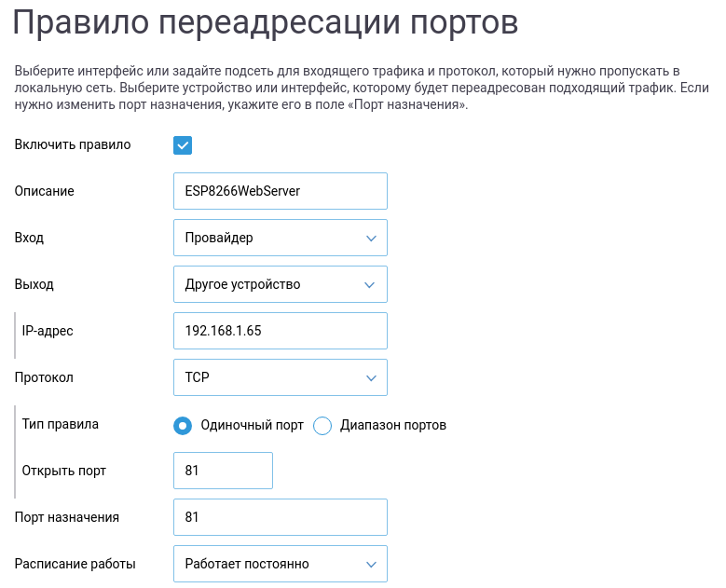Click chevron arrow in the Выход dropdown
The width and height of the screenshot is (726, 588).
coord(370,284)
